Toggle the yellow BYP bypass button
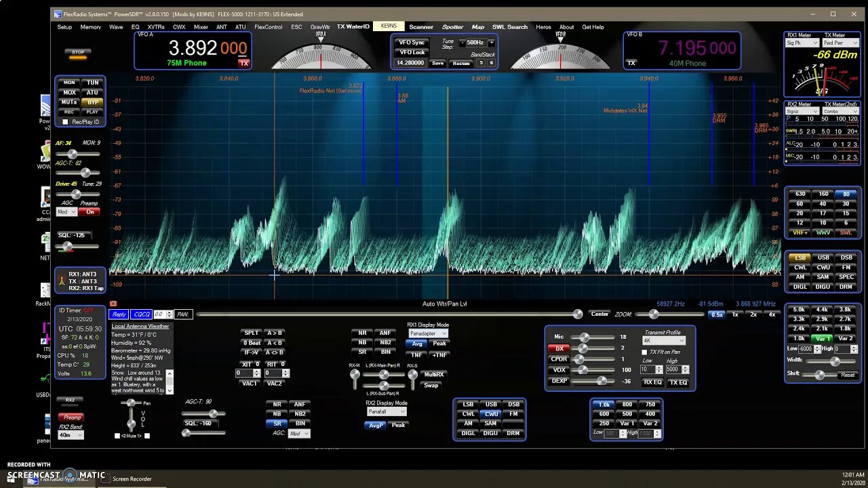This screenshot has height=488, width=868. (x=92, y=102)
